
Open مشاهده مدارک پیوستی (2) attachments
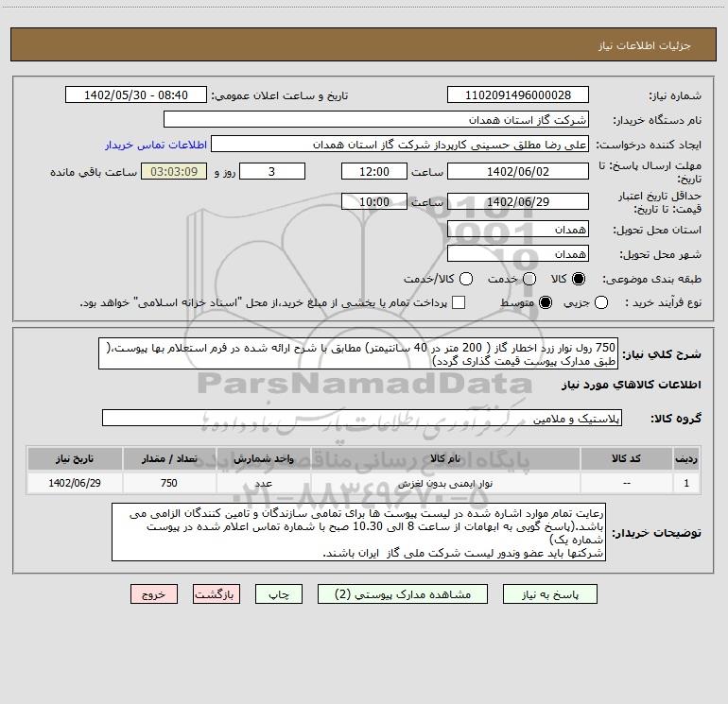(x=403, y=594)
